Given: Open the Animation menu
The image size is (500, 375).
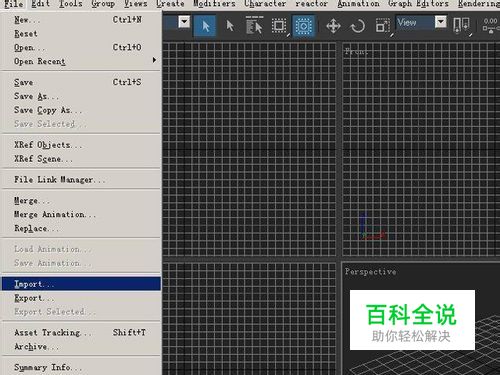Looking at the screenshot, I should [358, 4].
